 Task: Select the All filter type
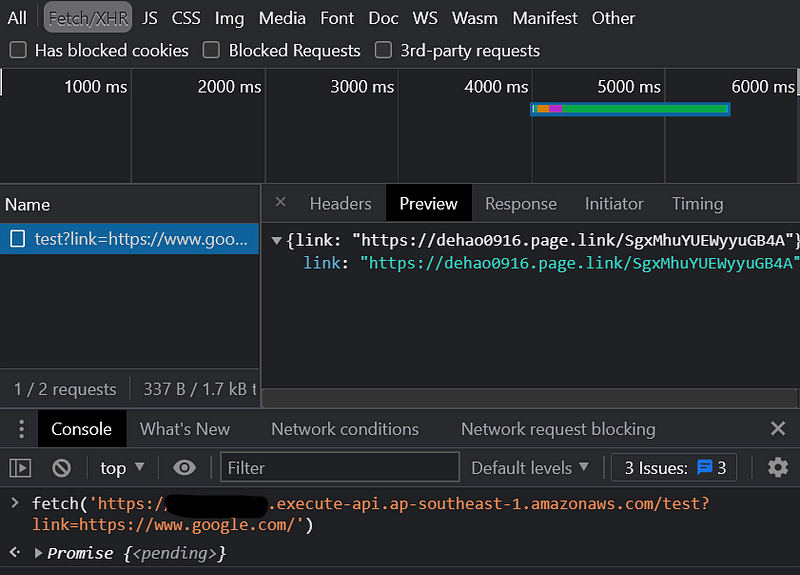point(17,18)
